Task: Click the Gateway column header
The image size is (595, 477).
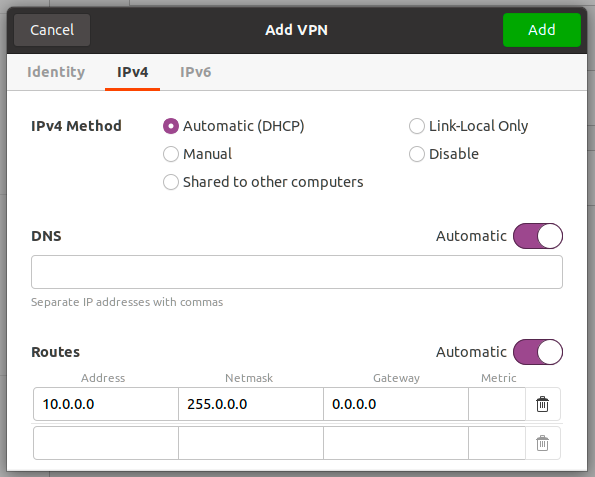Action: point(397,378)
